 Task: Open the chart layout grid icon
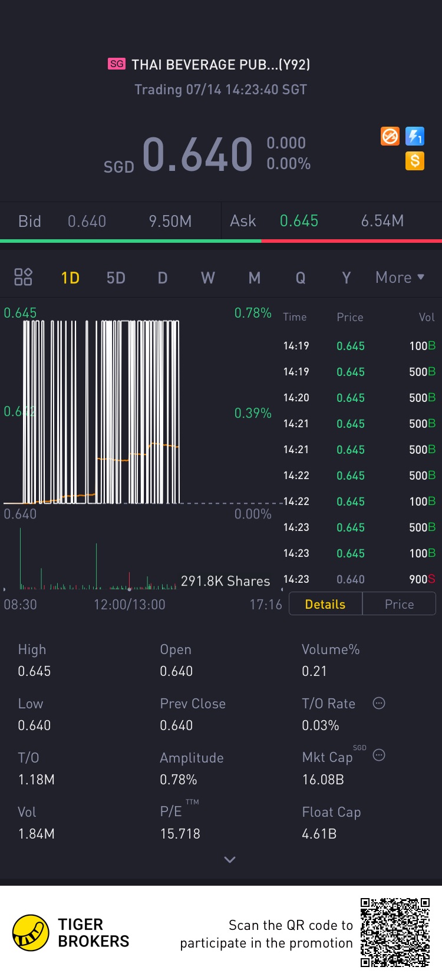click(23, 277)
